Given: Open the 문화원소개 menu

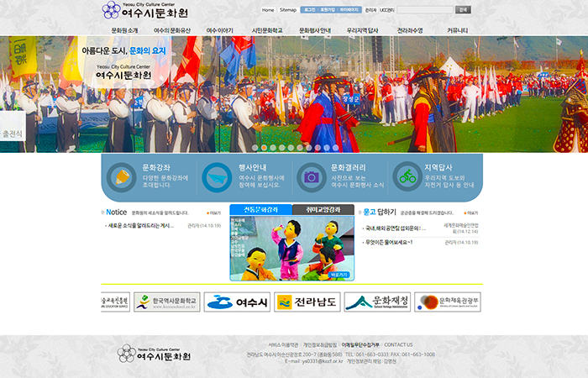Looking at the screenshot, I should click(124, 30).
